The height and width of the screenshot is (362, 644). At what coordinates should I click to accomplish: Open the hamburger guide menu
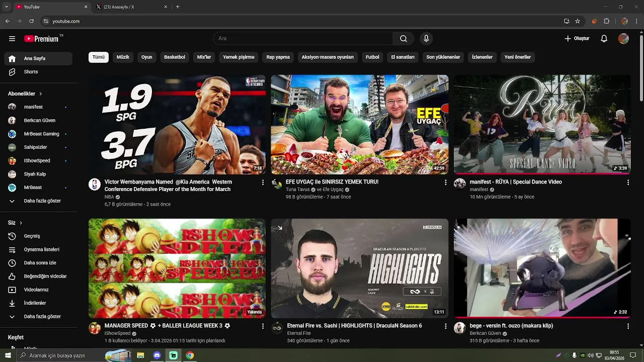pyautogui.click(x=12, y=39)
